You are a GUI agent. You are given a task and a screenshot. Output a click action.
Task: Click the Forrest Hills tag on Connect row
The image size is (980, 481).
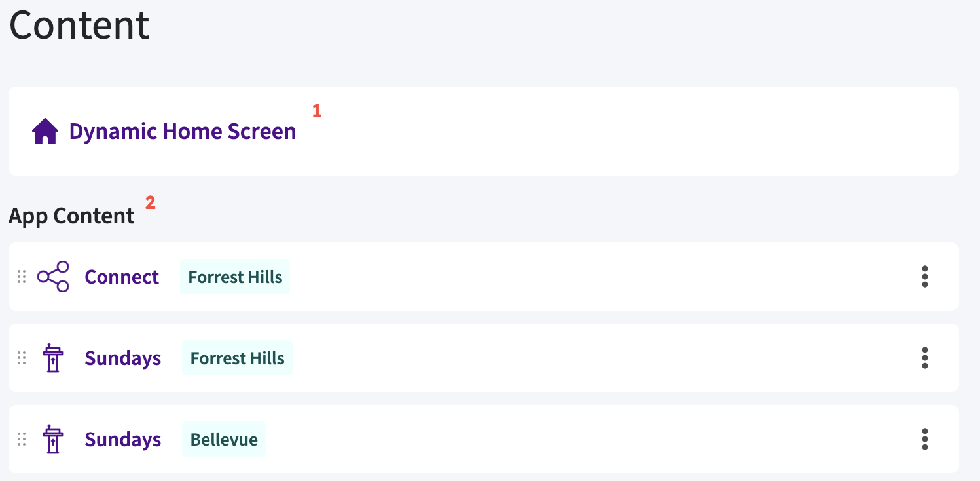tap(235, 277)
